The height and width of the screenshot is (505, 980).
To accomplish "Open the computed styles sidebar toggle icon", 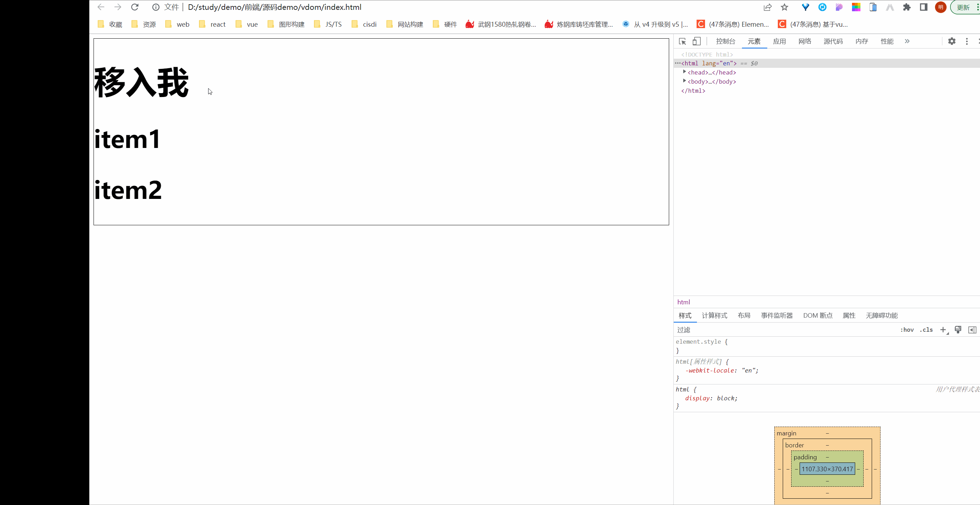I will point(972,330).
